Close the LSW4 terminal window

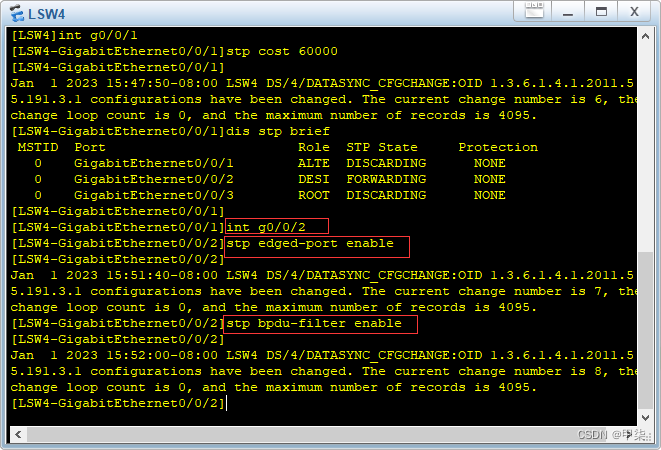click(x=634, y=12)
